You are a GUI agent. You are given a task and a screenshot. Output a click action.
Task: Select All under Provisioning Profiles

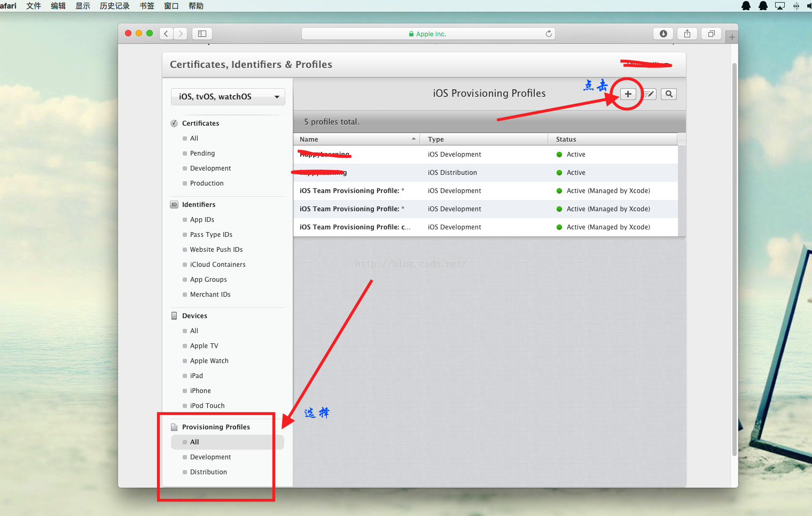pos(228,442)
